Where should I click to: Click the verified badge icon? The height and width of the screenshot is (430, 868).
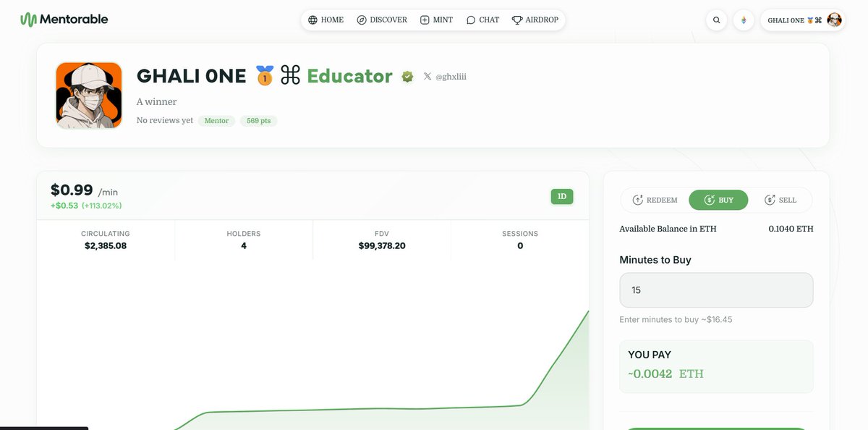click(x=407, y=76)
